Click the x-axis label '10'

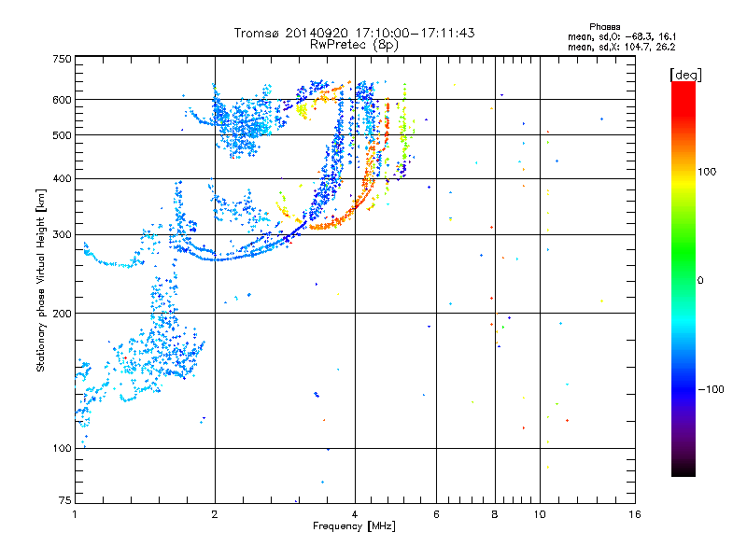coord(540,514)
